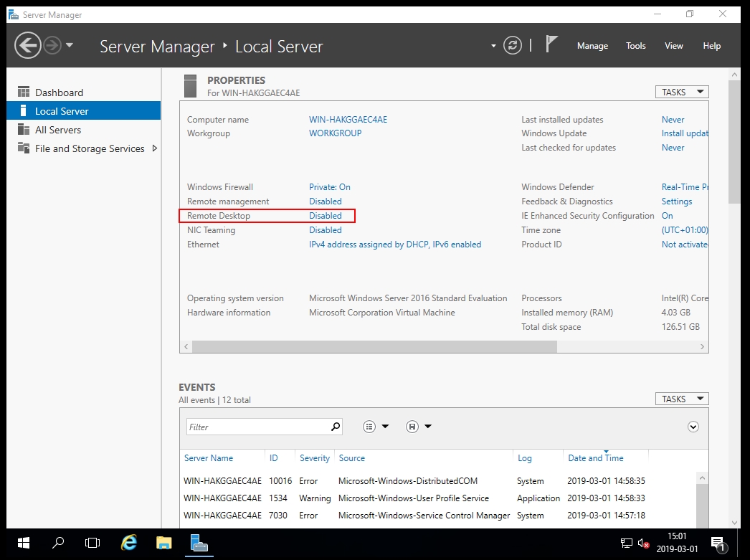This screenshot has height=560, width=750.
Task: Sort events by Date and Time column
Action: pos(596,458)
